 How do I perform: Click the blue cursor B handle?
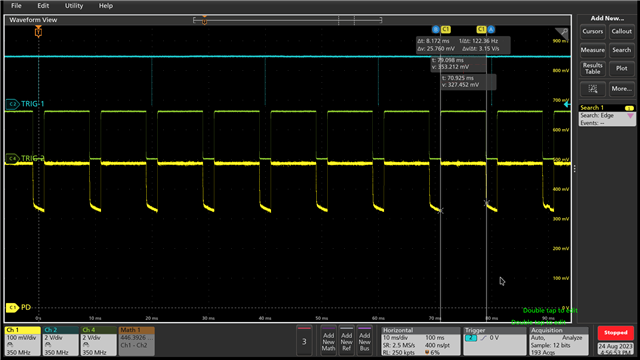click(x=436, y=29)
